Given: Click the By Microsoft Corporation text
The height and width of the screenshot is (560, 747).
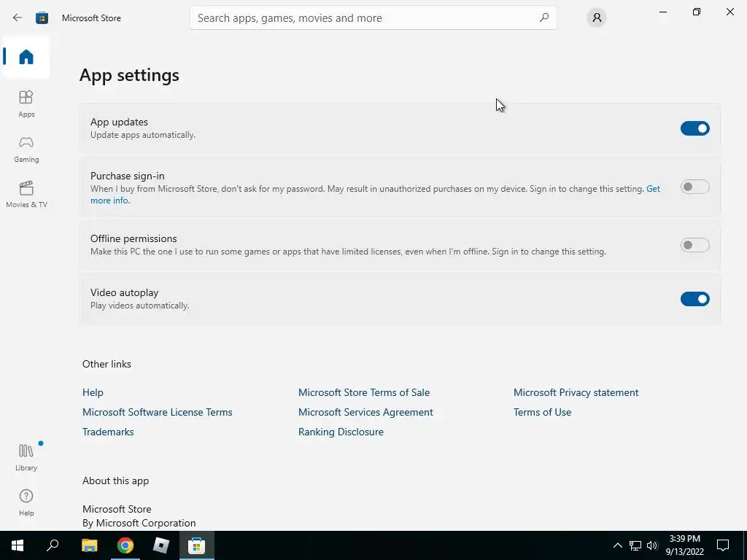Looking at the screenshot, I should [139, 523].
